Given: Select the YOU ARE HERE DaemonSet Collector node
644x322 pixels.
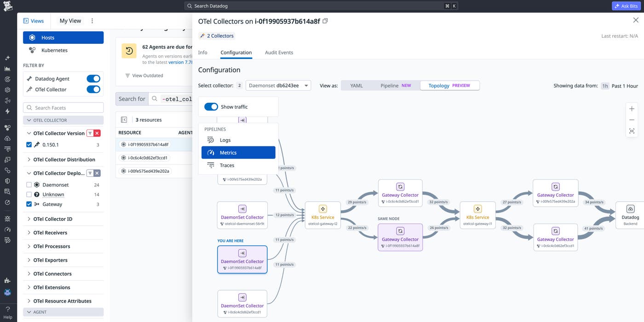Looking at the screenshot, I should tap(242, 259).
